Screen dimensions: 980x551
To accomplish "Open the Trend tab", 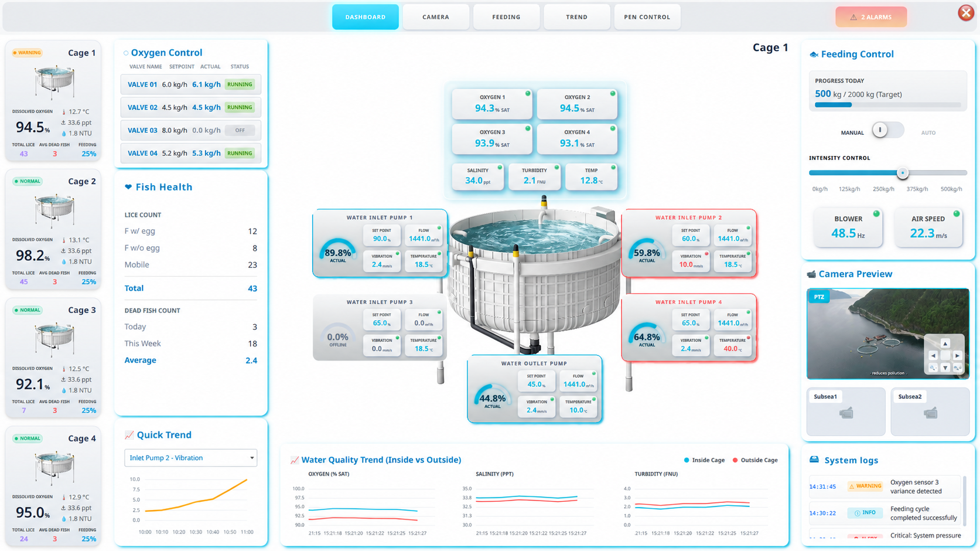I will 576,17.
